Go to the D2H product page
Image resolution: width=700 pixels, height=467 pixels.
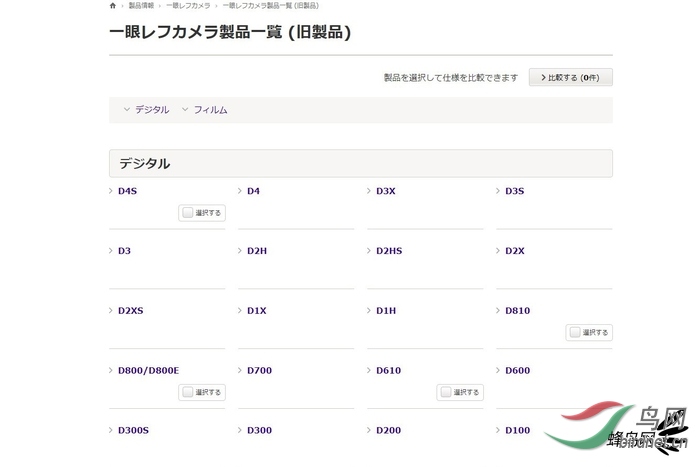coord(257,251)
